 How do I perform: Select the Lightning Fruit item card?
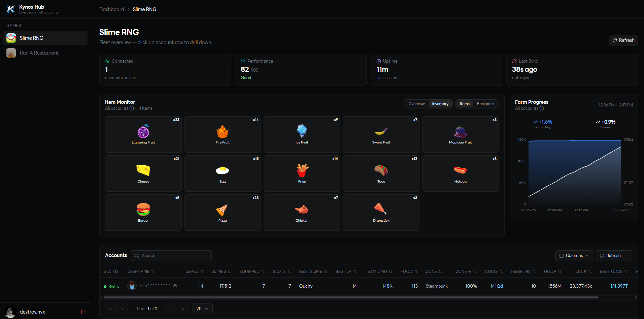pyautogui.click(x=143, y=134)
